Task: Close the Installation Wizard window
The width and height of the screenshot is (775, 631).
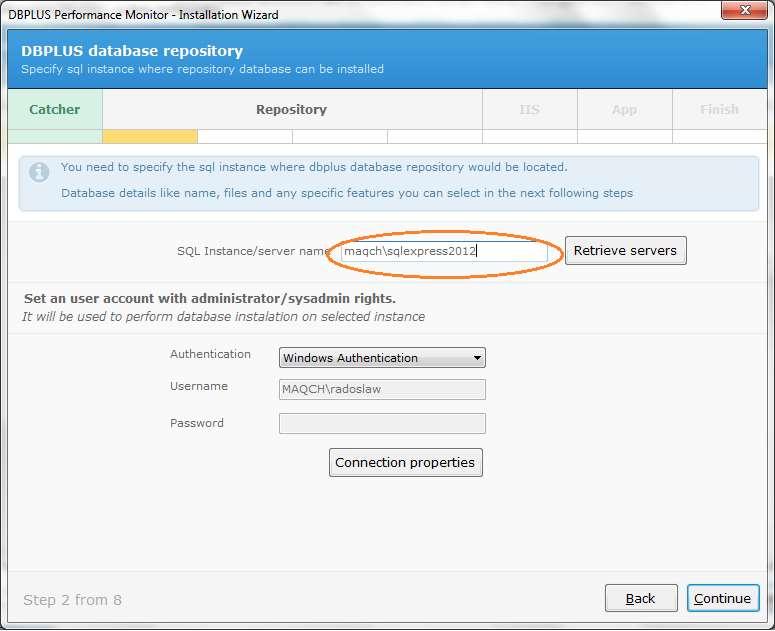Action: [745, 10]
